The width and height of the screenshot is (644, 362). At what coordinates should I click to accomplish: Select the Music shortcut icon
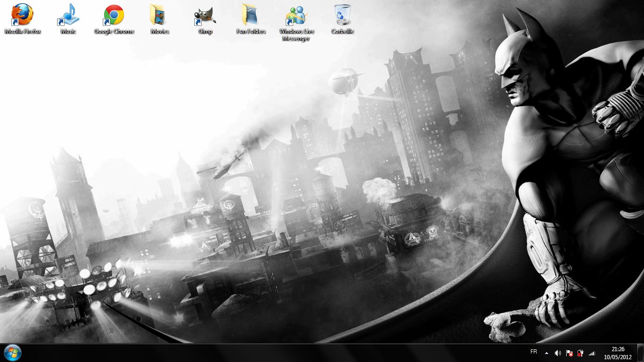[68, 19]
